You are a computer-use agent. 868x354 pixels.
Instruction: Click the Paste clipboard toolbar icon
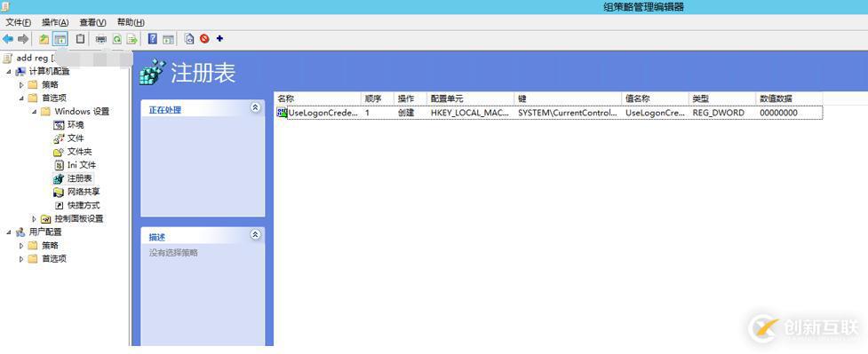point(80,39)
